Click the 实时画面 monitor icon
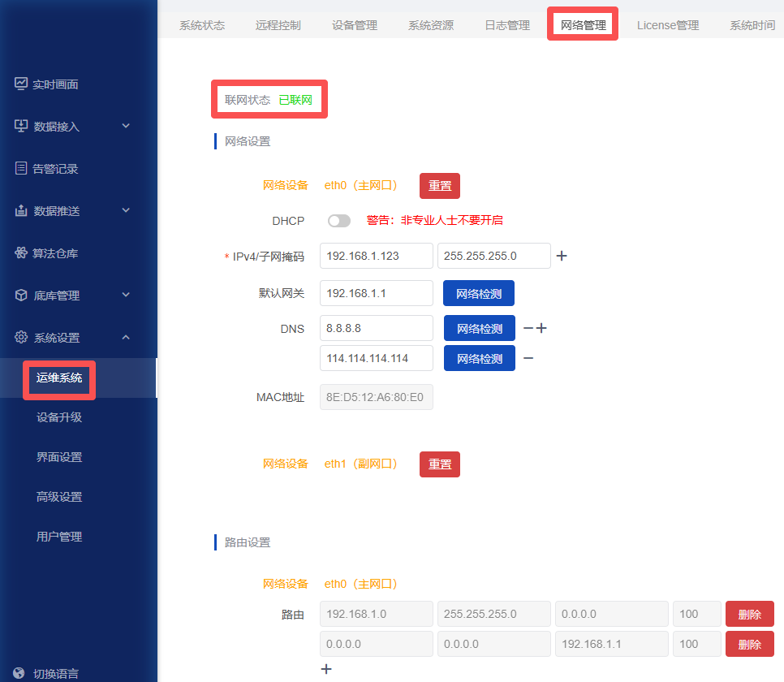The width and height of the screenshot is (784, 682). click(21, 84)
